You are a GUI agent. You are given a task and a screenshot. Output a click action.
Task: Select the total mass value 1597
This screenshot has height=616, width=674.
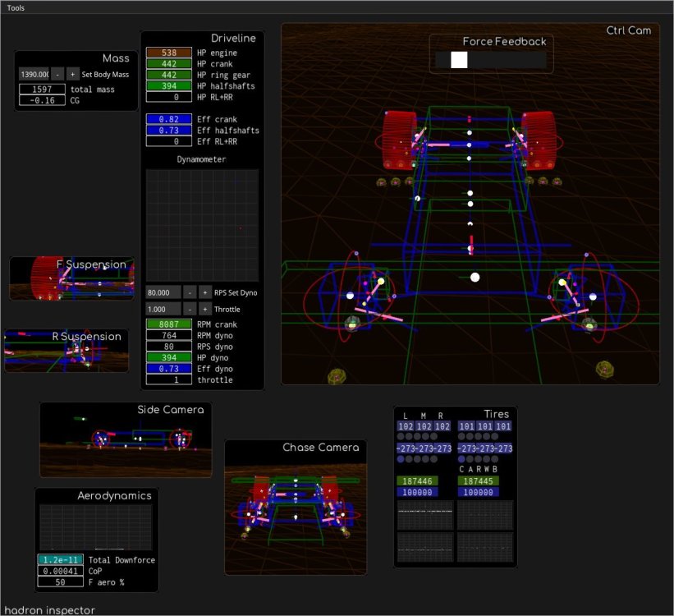[x=42, y=89]
